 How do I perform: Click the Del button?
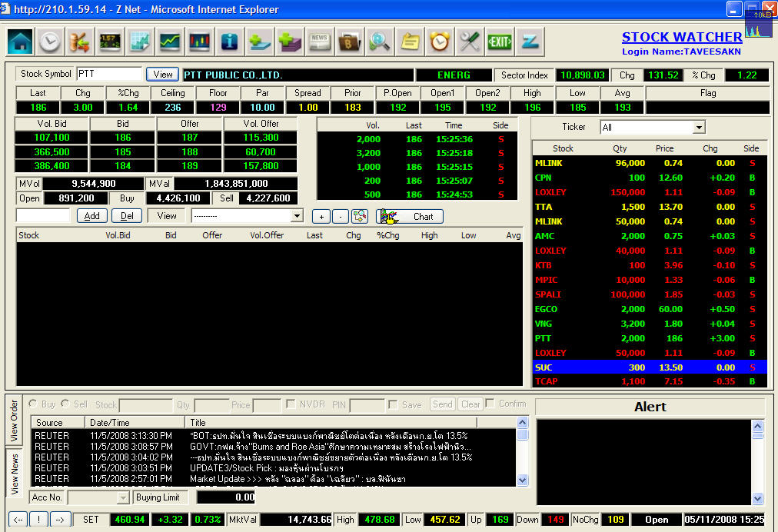pyautogui.click(x=127, y=216)
